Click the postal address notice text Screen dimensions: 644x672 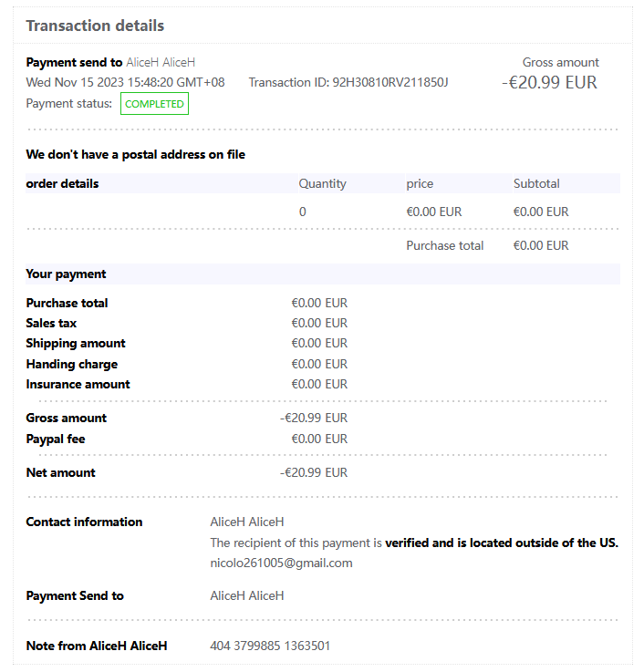pyautogui.click(x=135, y=154)
